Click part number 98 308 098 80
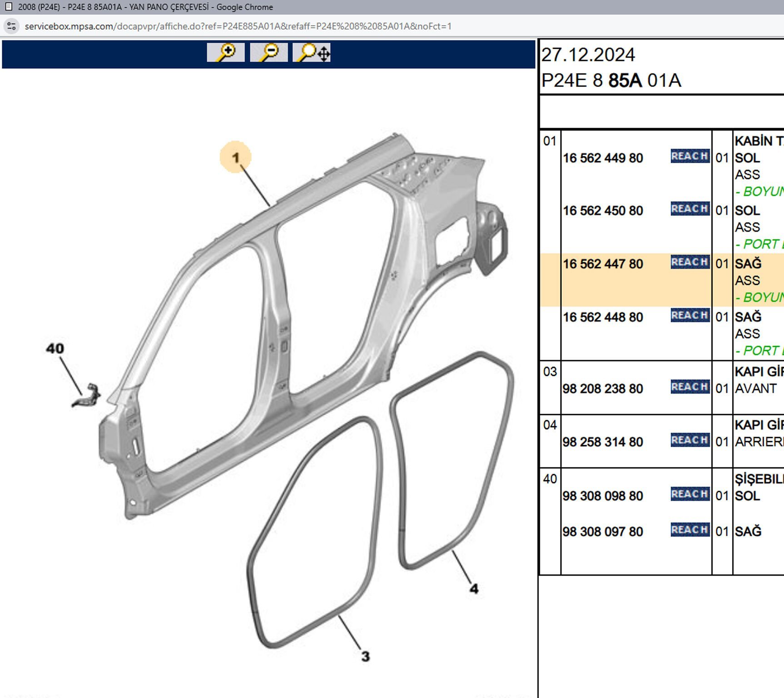Viewport: 784px width, 698px height. pos(603,496)
